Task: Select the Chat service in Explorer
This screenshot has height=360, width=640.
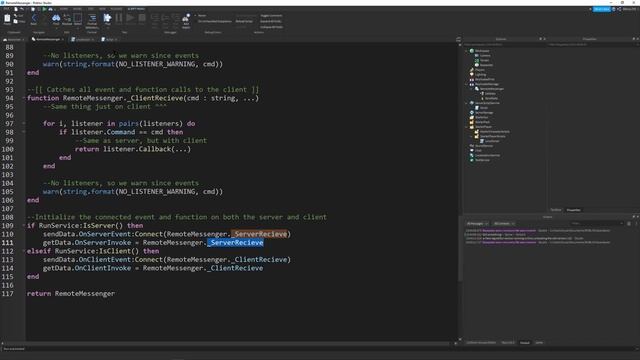Action: [478, 151]
